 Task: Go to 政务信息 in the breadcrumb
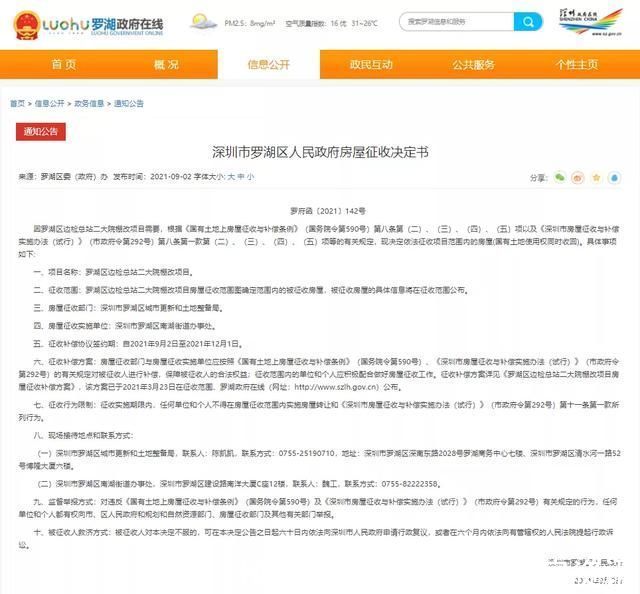click(x=89, y=103)
